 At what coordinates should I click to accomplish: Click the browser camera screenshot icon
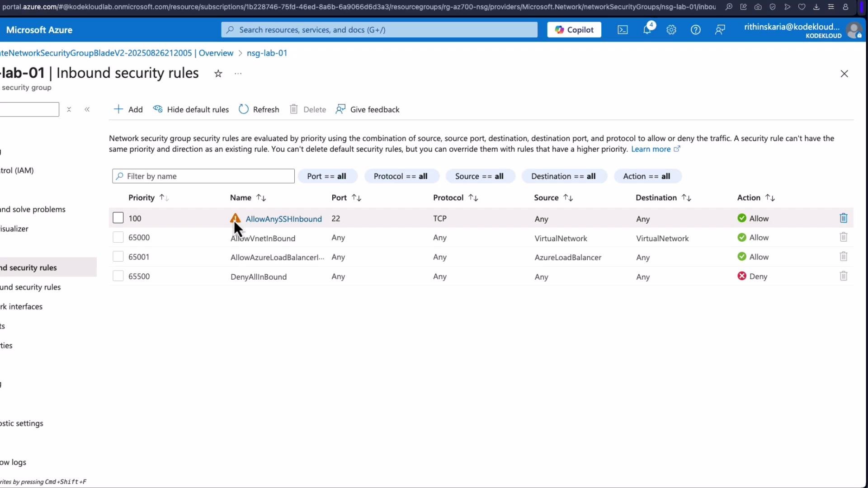point(758,7)
